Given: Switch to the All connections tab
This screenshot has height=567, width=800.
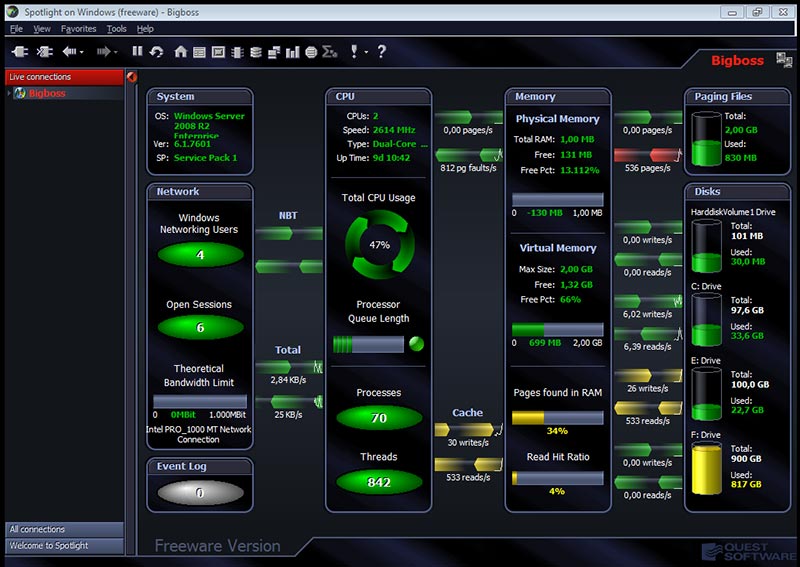Looking at the screenshot, I should click(64, 529).
